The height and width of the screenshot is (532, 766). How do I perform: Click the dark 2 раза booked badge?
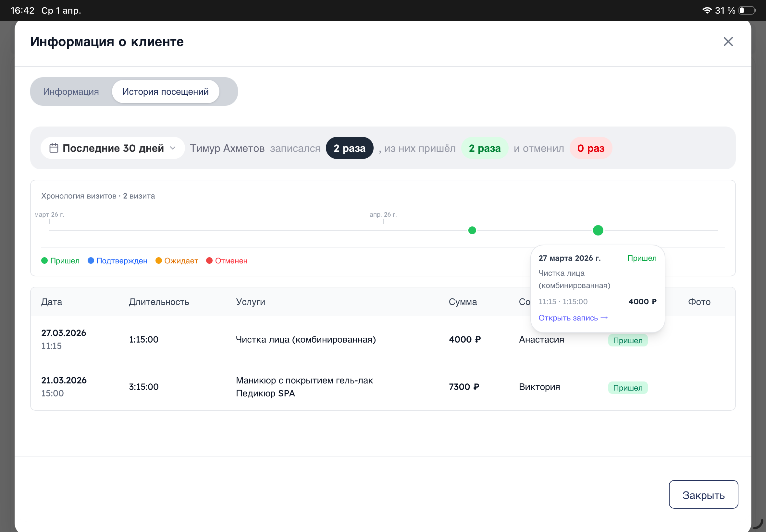pos(350,148)
